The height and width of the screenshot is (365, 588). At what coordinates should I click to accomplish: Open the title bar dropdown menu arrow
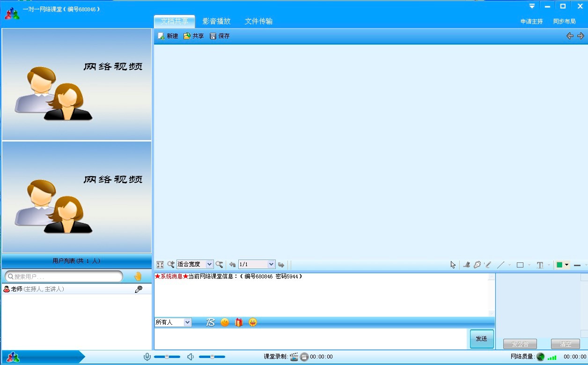pos(532,6)
